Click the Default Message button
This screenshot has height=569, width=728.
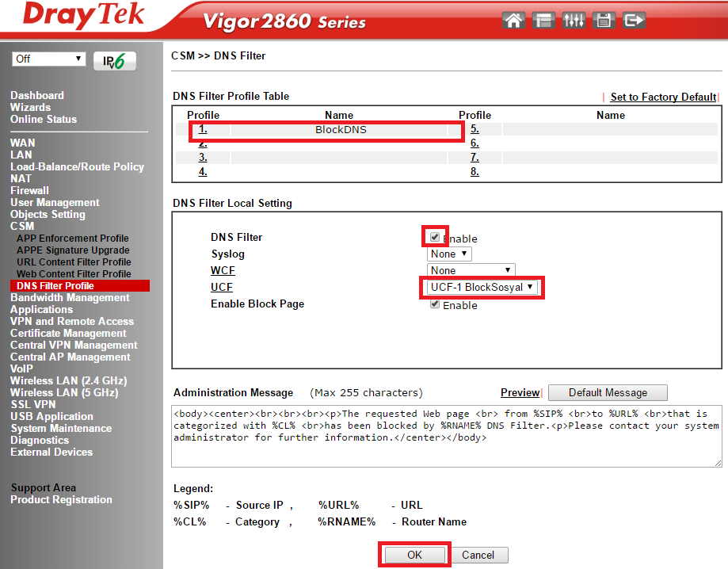[x=608, y=392]
